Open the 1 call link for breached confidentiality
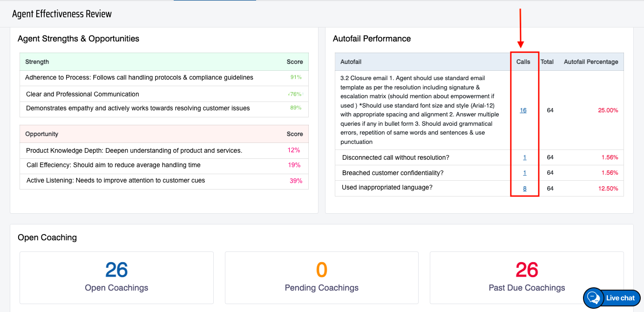 click(x=524, y=173)
